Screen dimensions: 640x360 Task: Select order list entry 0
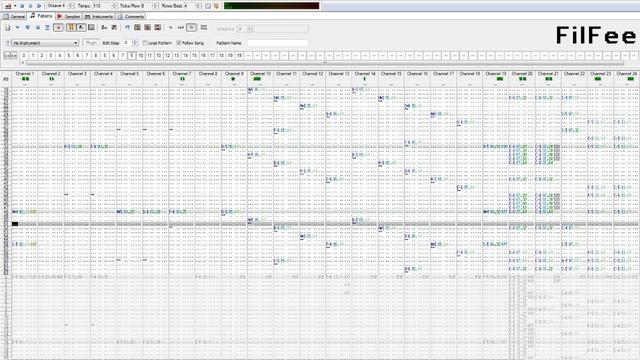pos(24,56)
